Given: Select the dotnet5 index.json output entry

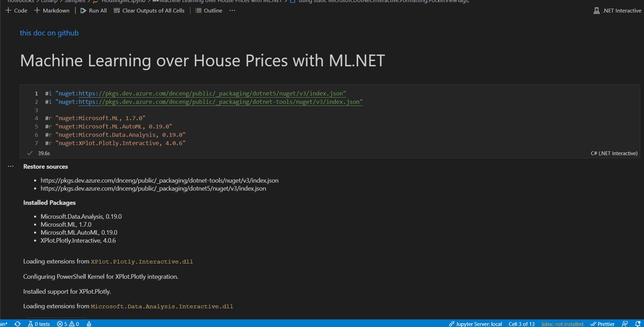Looking at the screenshot, I should tap(153, 188).
